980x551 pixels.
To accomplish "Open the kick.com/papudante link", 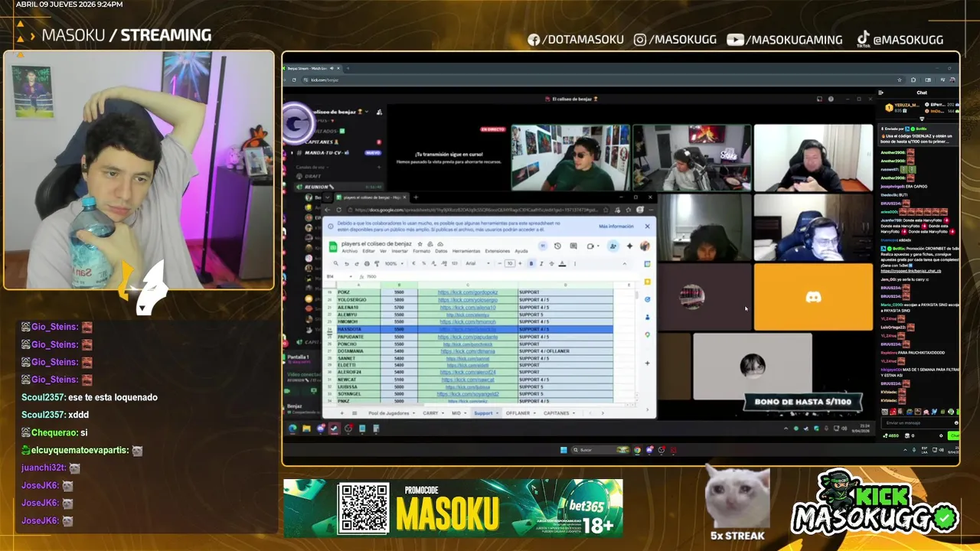I will 468,337.
